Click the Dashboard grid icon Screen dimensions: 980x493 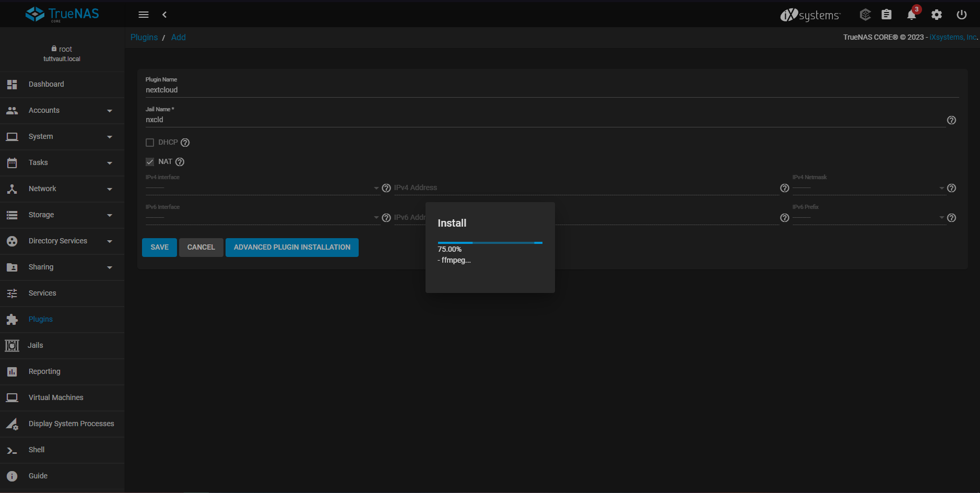pyautogui.click(x=12, y=85)
